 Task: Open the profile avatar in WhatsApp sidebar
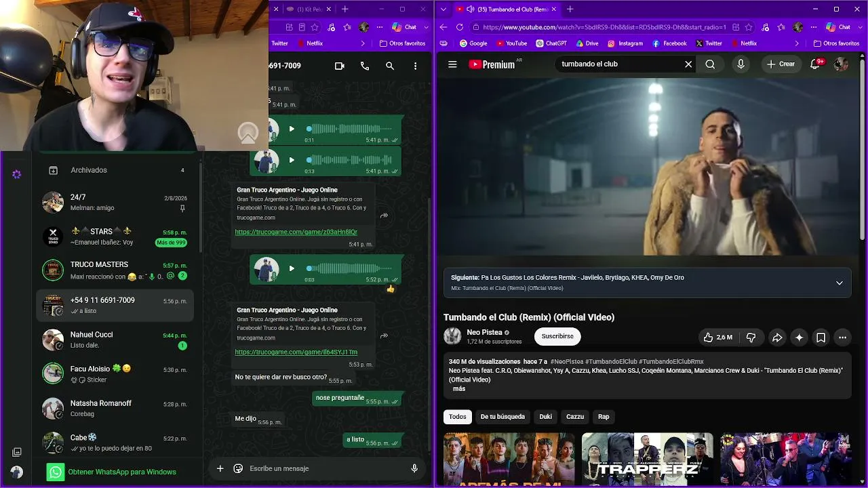click(x=17, y=472)
